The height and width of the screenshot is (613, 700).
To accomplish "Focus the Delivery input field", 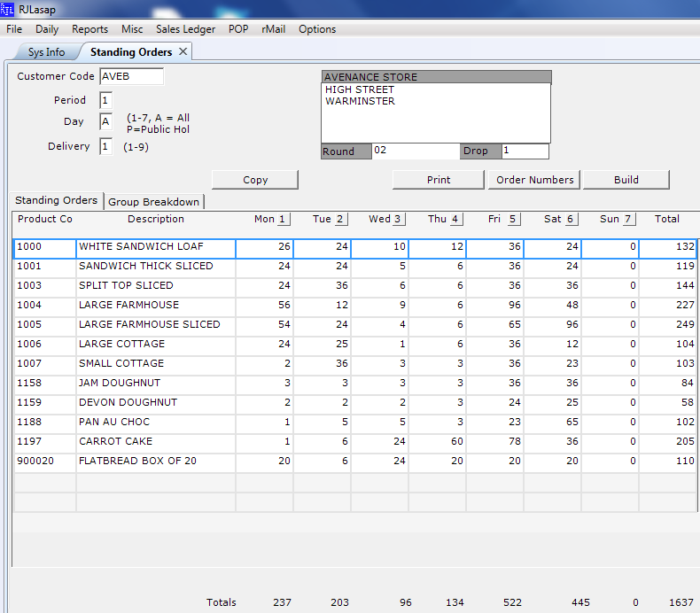I will [105, 146].
